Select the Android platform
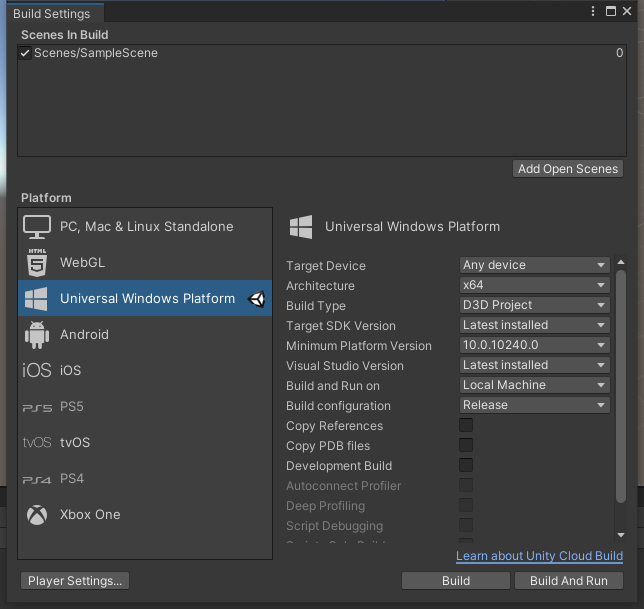The width and height of the screenshot is (644, 609). tap(145, 335)
